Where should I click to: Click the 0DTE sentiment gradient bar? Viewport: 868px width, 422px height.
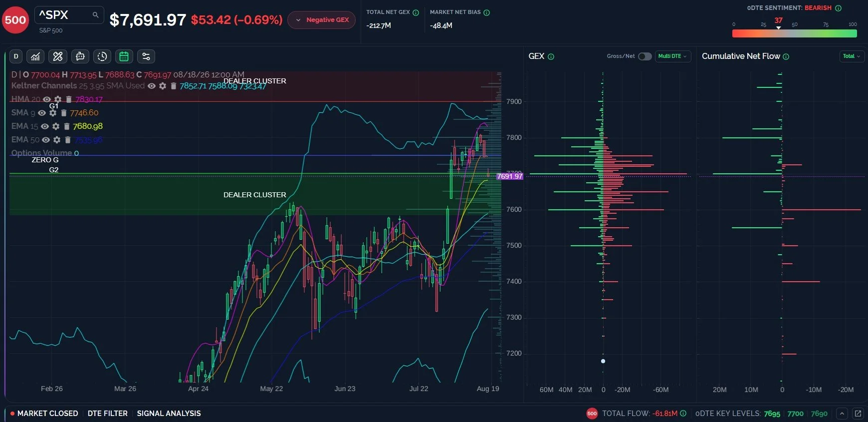[794, 33]
